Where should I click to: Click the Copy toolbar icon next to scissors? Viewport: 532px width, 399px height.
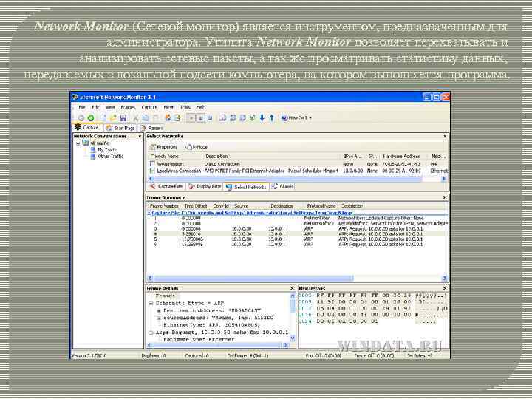point(146,117)
